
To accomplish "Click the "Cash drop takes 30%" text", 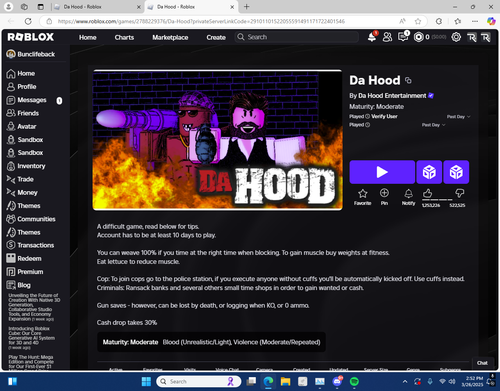I will pos(127,323).
